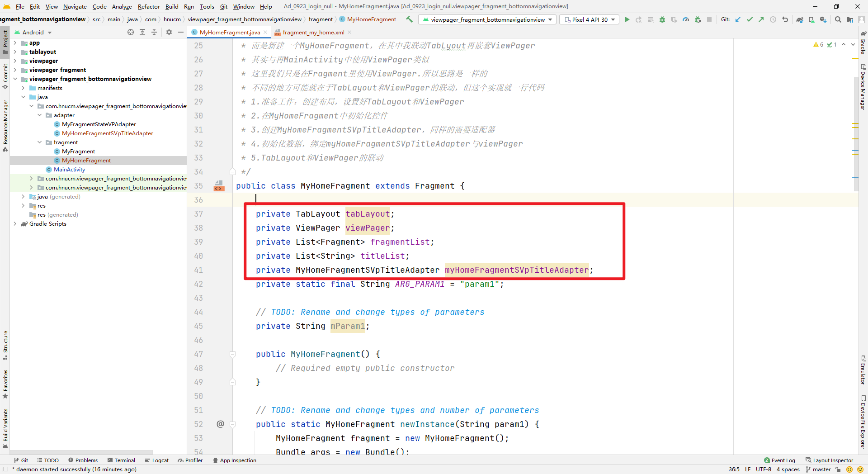The width and height of the screenshot is (868, 474).
Task: Click the editor vertical scrollbar thumb
Action: (x=855, y=134)
